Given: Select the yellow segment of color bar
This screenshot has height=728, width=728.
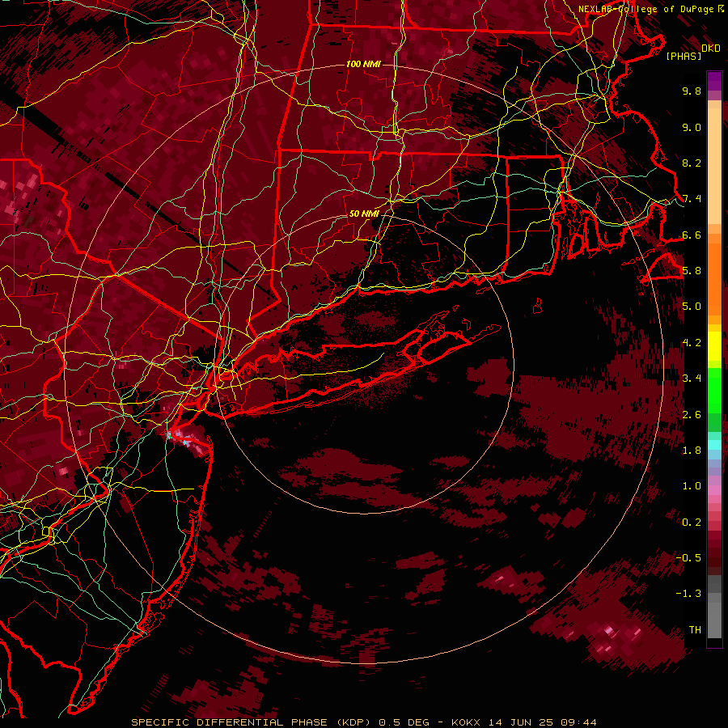Looking at the screenshot, I should [x=714, y=346].
